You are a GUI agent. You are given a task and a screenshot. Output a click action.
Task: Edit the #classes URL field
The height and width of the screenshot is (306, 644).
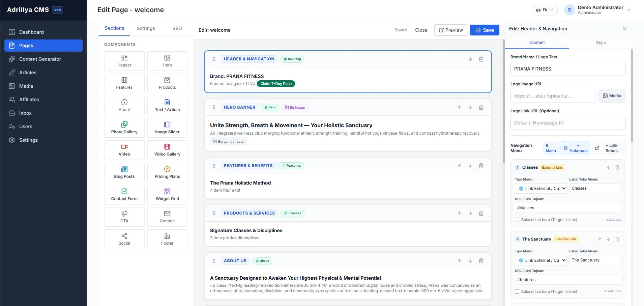pyautogui.click(x=568, y=208)
